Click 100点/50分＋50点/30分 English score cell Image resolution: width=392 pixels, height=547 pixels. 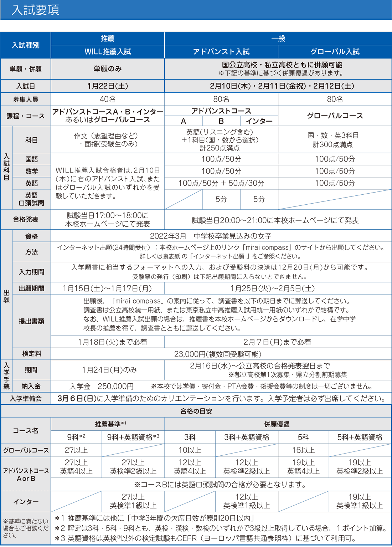point(221,183)
